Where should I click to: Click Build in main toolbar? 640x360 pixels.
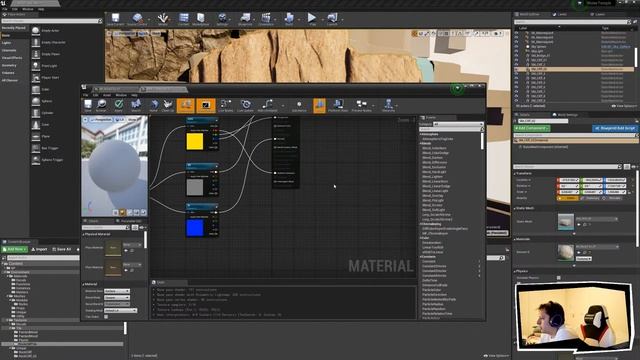coord(289,19)
